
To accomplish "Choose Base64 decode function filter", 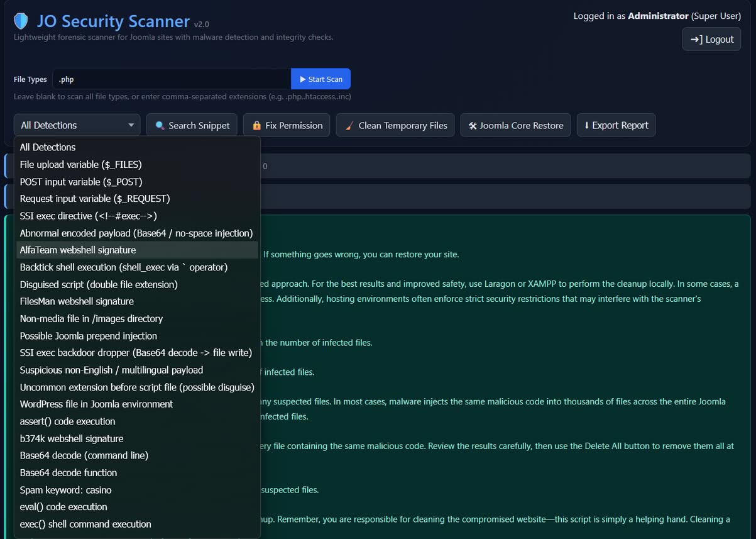I will click(138, 472).
